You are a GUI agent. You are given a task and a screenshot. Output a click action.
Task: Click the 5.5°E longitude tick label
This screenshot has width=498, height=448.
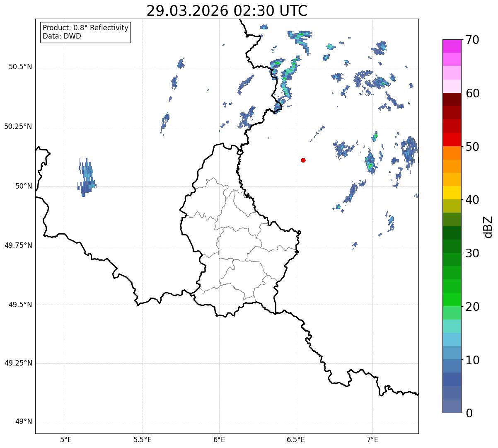[x=143, y=439]
